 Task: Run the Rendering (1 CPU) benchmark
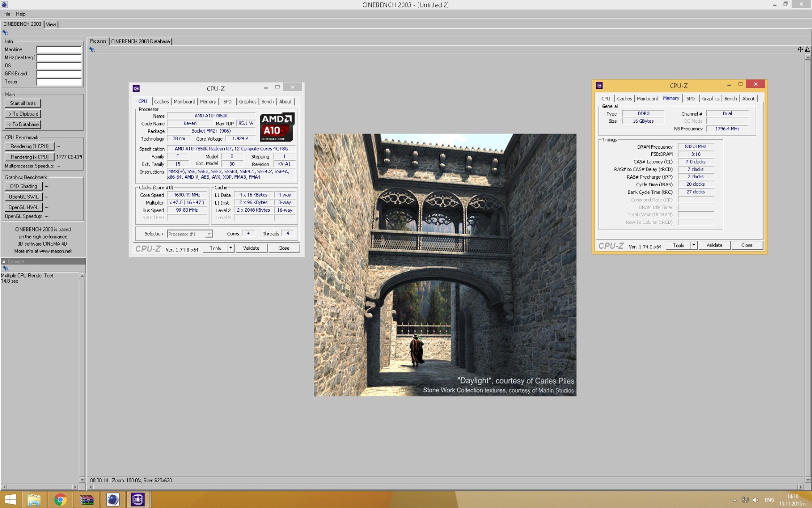pyautogui.click(x=30, y=147)
